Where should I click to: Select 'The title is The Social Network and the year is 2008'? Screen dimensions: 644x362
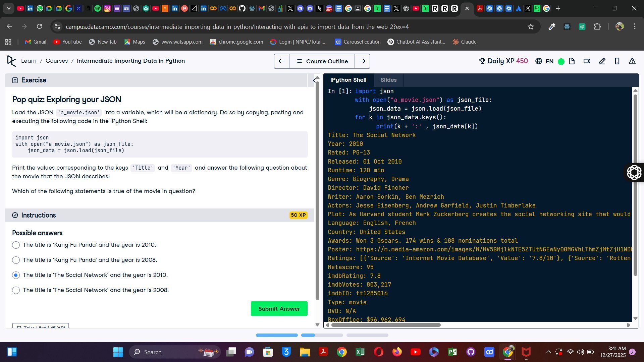(16, 290)
